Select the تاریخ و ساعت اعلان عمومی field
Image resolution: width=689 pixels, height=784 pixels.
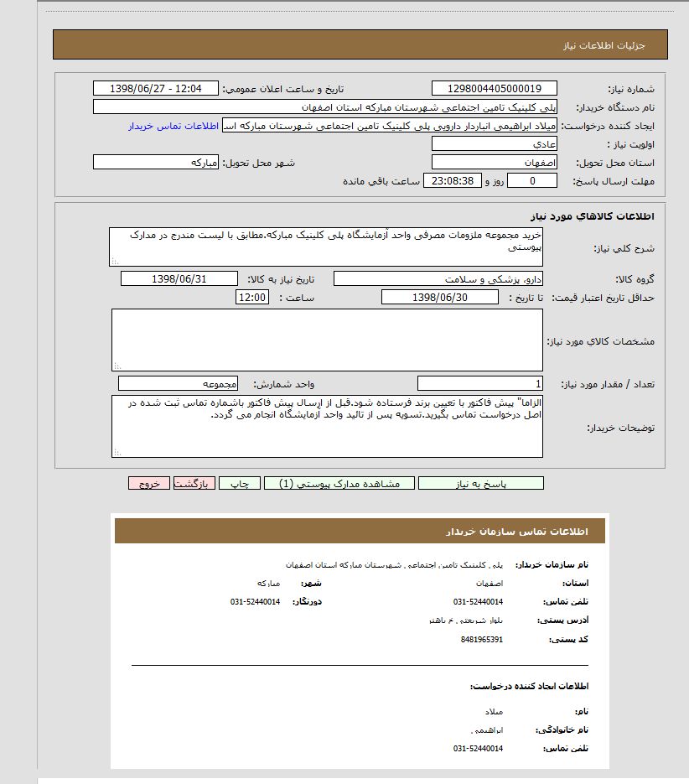pyautogui.click(x=155, y=89)
